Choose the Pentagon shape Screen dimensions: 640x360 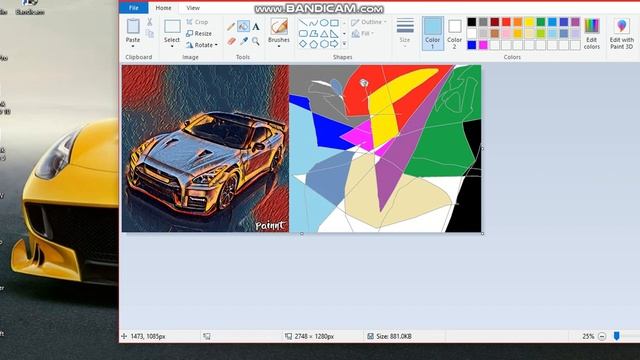coord(313,44)
